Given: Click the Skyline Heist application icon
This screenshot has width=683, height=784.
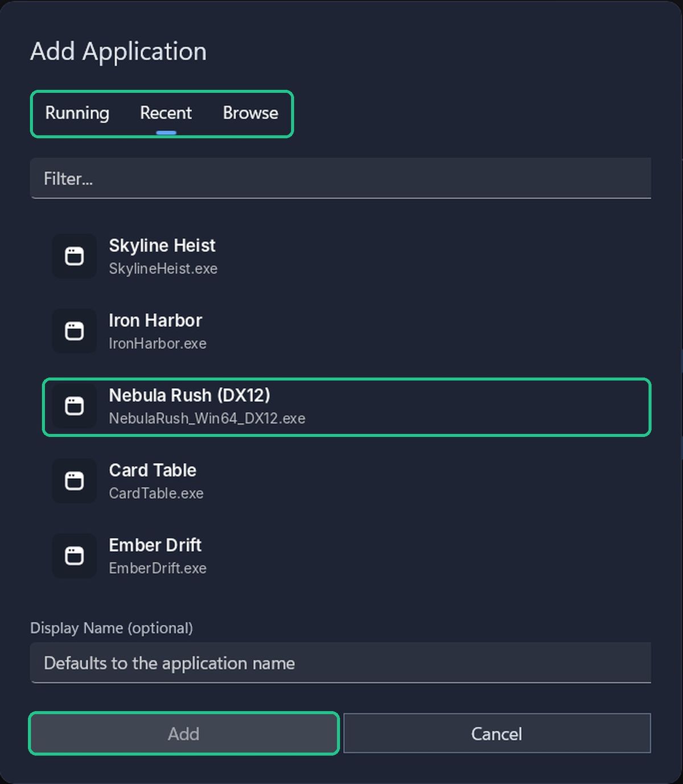Looking at the screenshot, I should (75, 256).
